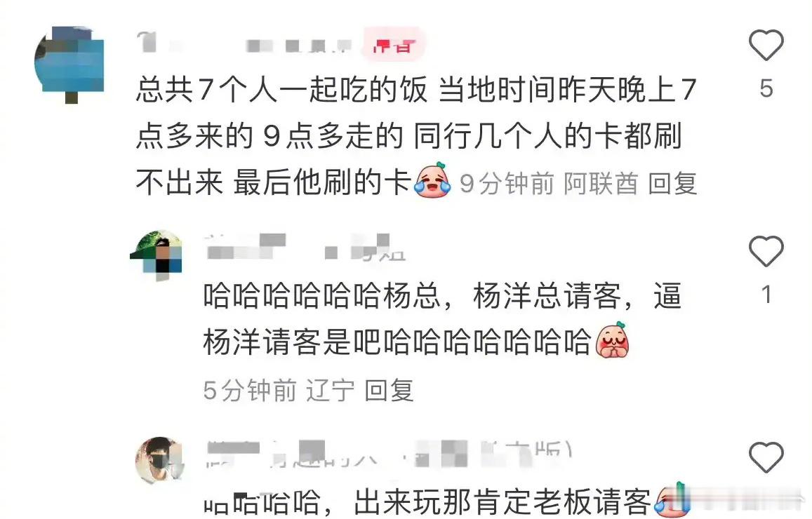Image resolution: width=812 pixels, height=519 pixels.
Task: Open the masked-person avatar on the 老板请客 reply
Action: click(x=159, y=461)
